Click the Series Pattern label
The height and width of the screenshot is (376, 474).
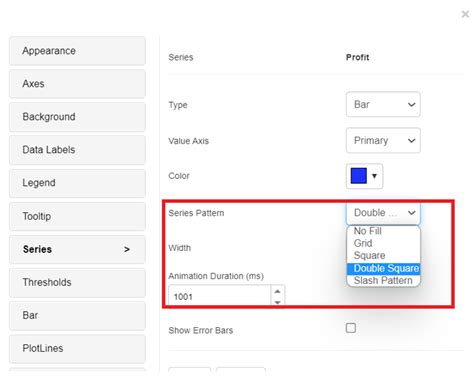pos(196,213)
